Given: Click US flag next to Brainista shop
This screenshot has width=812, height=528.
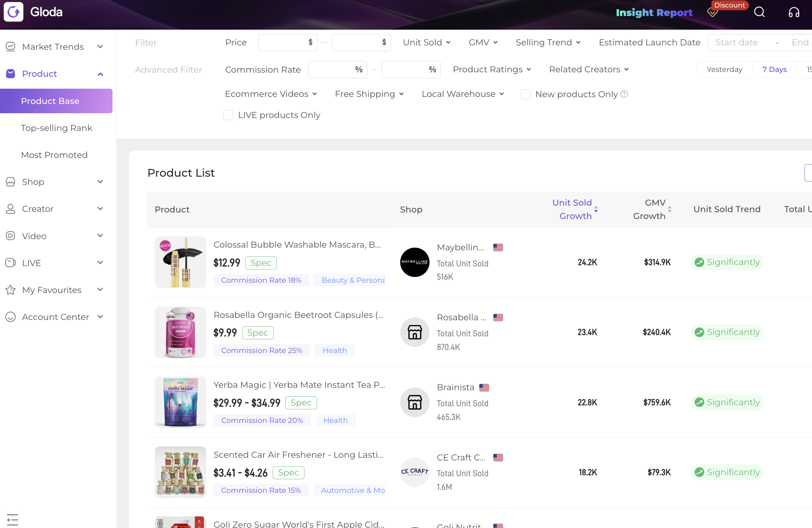Looking at the screenshot, I should (x=484, y=387).
